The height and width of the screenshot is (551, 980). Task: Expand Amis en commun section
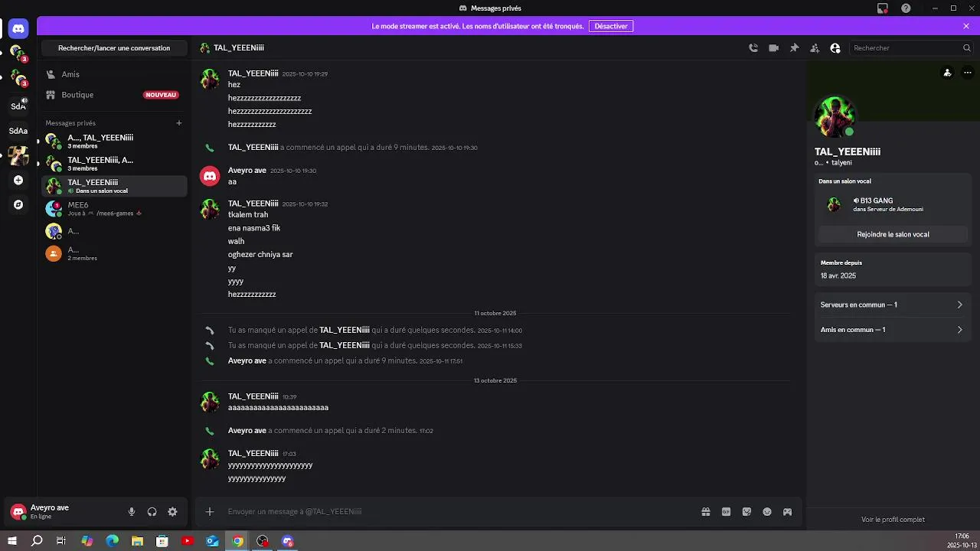892,330
